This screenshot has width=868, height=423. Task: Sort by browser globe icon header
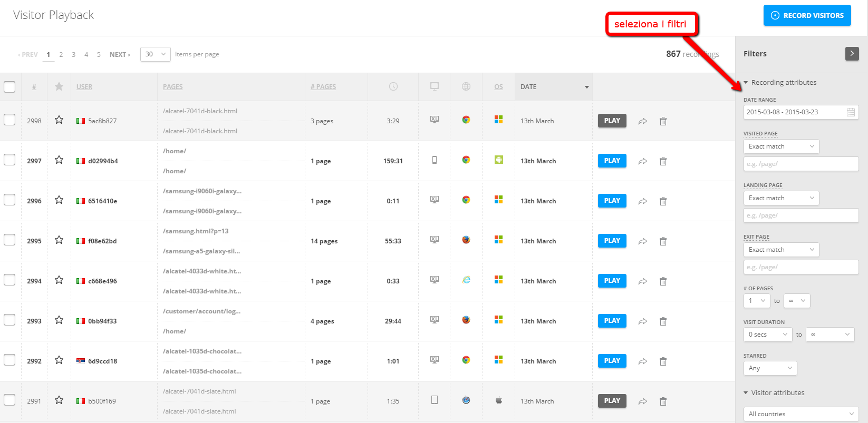466,87
